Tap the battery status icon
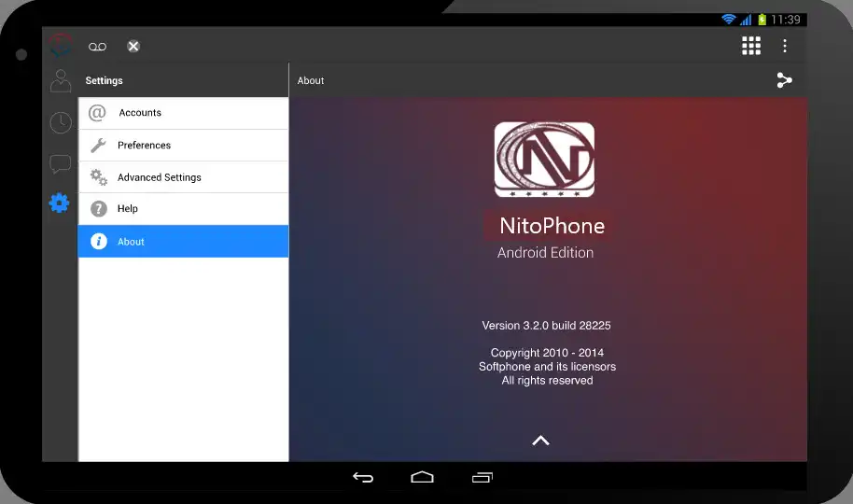This screenshot has width=853, height=504. coord(762,20)
